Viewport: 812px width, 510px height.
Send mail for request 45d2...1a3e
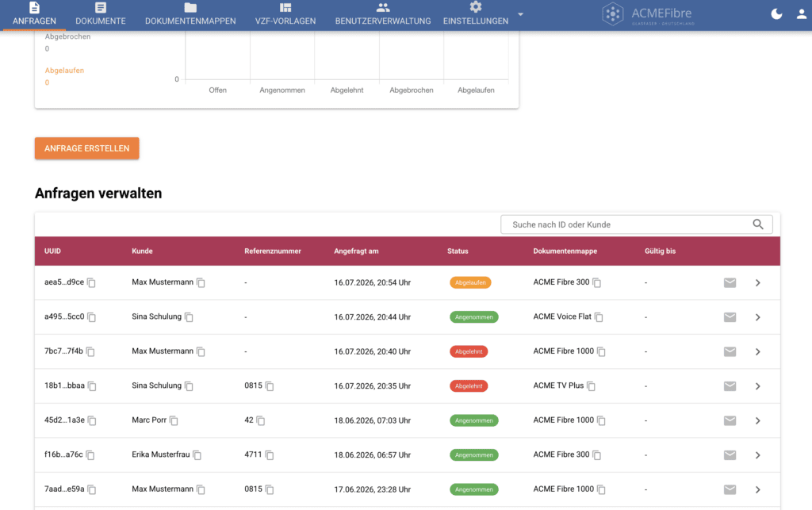[730, 420]
